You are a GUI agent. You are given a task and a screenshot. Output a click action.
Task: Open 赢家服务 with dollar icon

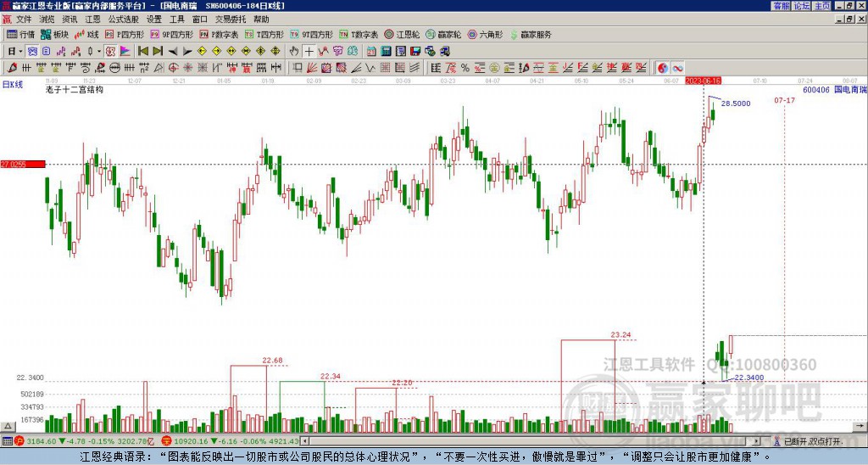click(531, 34)
